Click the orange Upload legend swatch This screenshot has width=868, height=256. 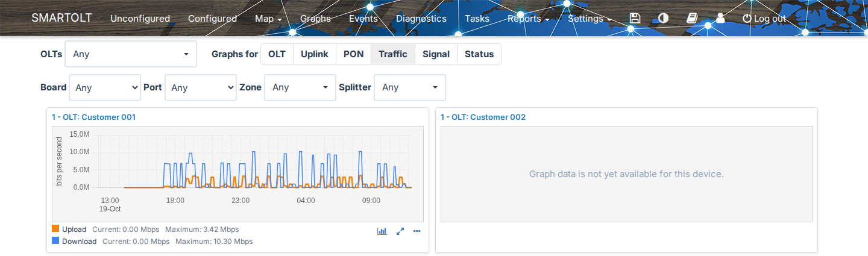pos(55,229)
